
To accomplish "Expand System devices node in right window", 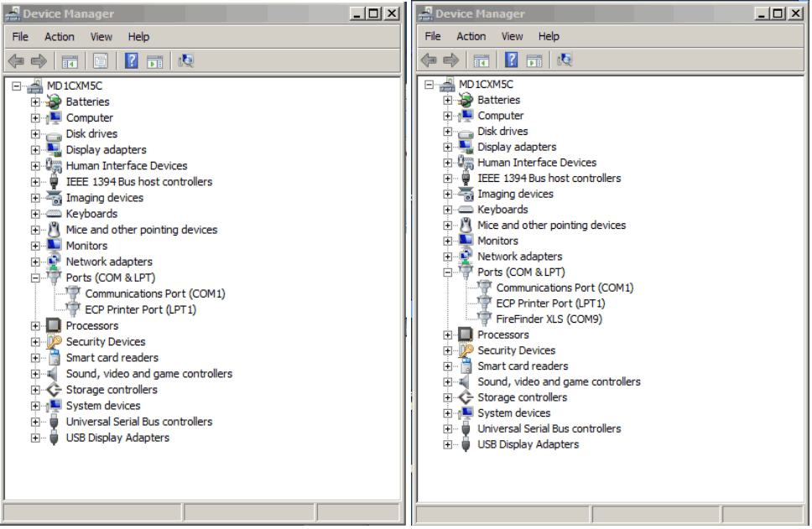I will tap(448, 413).
